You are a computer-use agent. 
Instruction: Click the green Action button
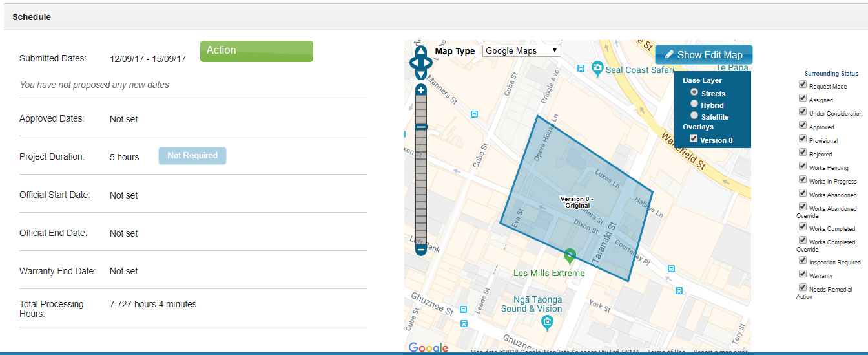click(x=256, y=51)
